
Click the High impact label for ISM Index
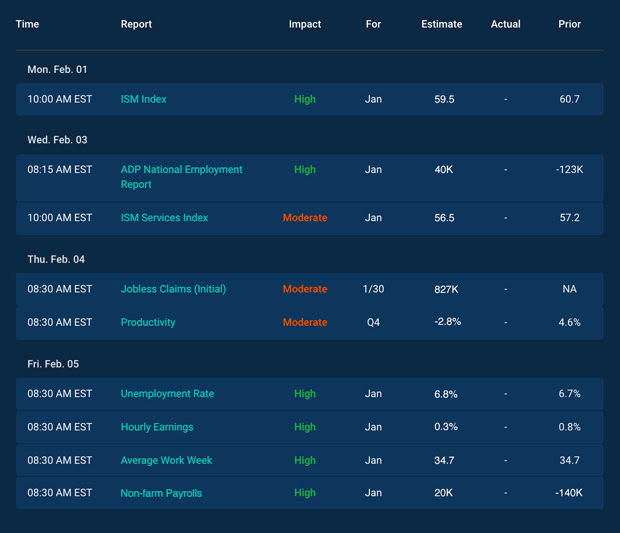tap(305, 99)
